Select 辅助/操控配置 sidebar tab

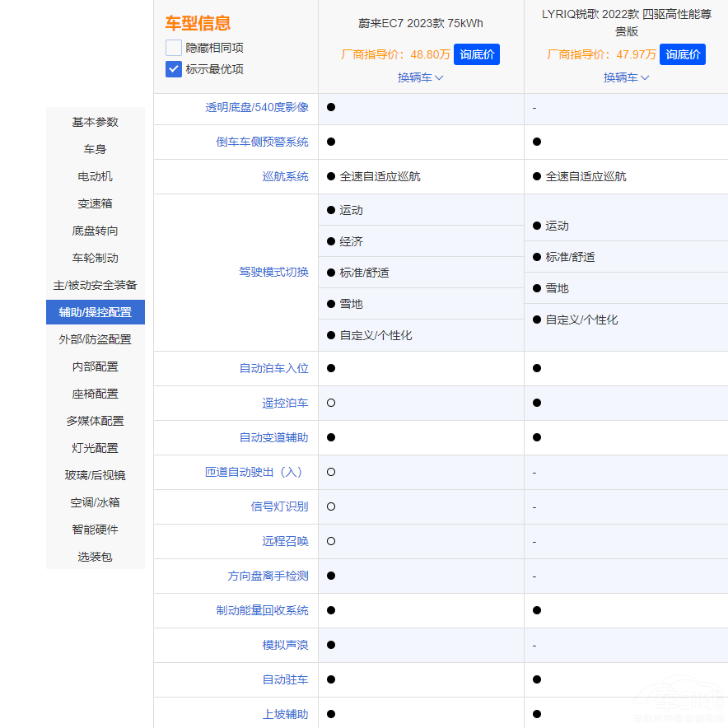click(96, 312)
